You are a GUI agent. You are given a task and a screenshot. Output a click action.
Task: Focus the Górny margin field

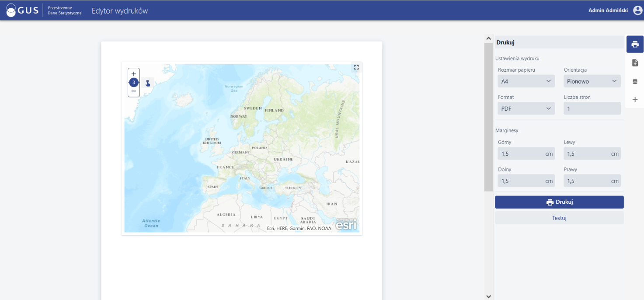coord(521,153)
